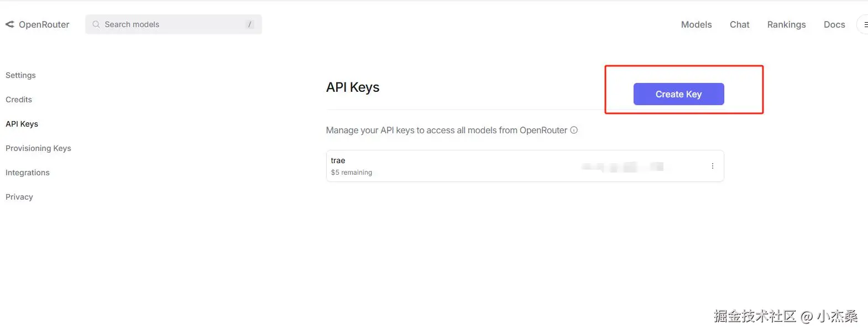
Task: Click the API Keys page heading
Action: [353, 87]
